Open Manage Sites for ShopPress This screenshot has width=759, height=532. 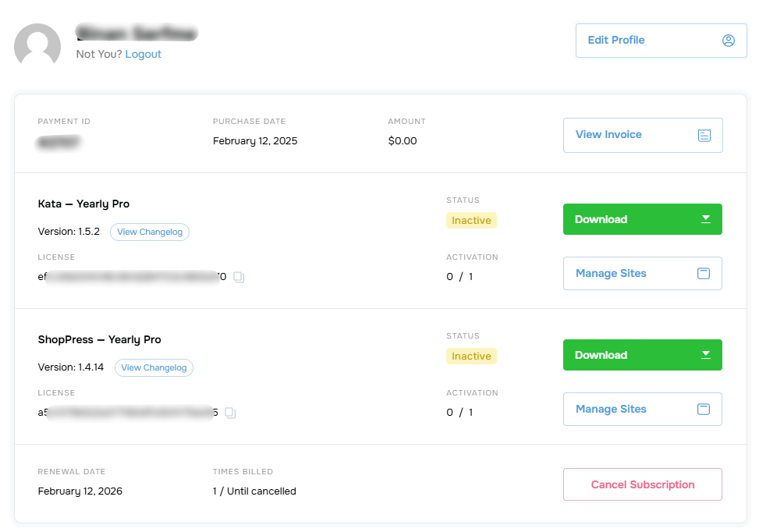642,410
